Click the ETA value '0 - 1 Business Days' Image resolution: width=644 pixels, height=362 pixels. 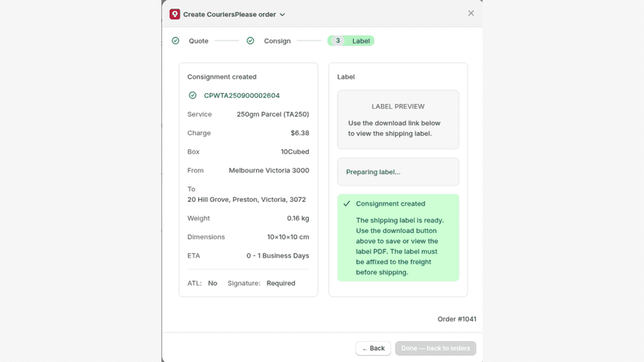(x=278, y=256)
